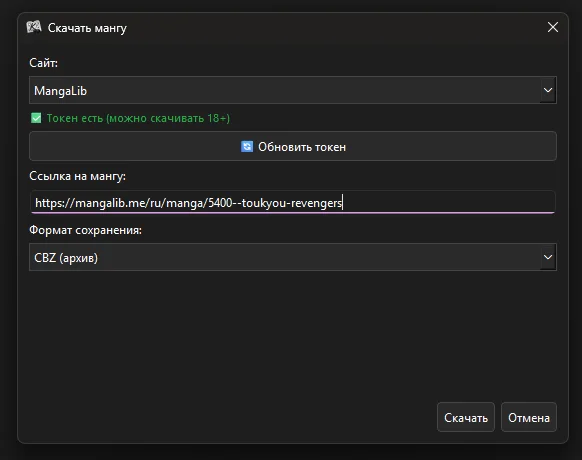
Task: Click the empty title bar area beside the title
Action: (334, 27)
